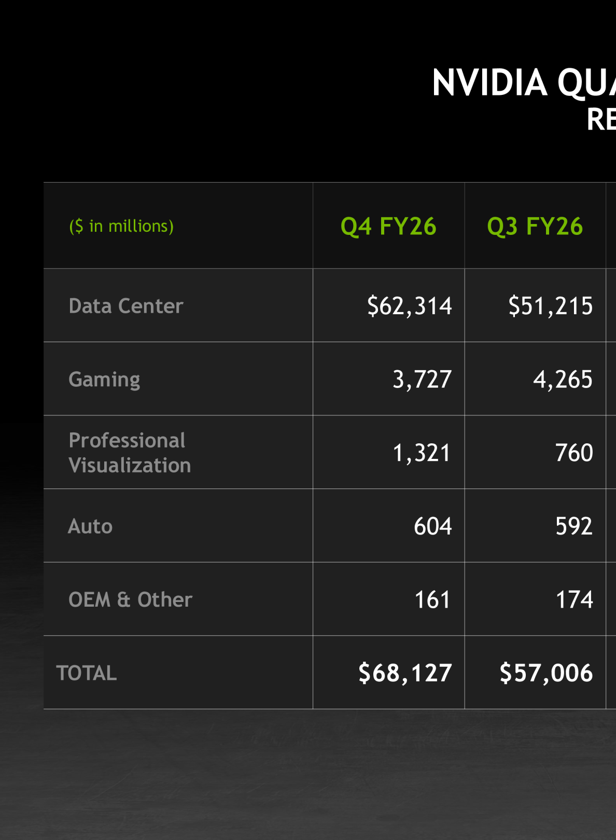Click the Gaming row label

coord(104,380)
